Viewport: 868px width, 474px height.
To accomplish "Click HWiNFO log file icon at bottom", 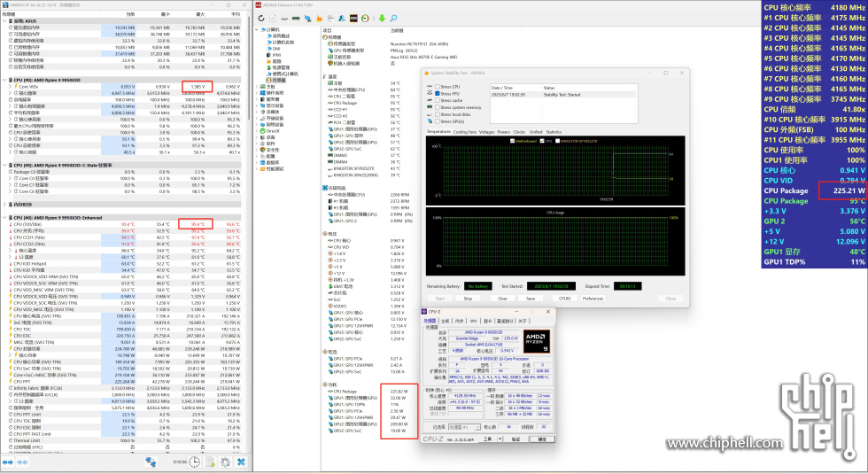I will click(x=211, y=462).
